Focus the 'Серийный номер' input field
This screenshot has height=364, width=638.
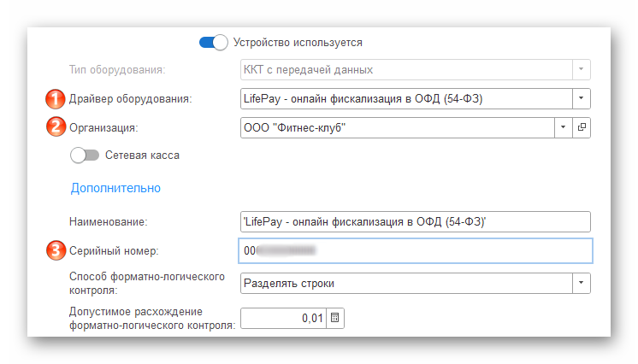point(416,251)
